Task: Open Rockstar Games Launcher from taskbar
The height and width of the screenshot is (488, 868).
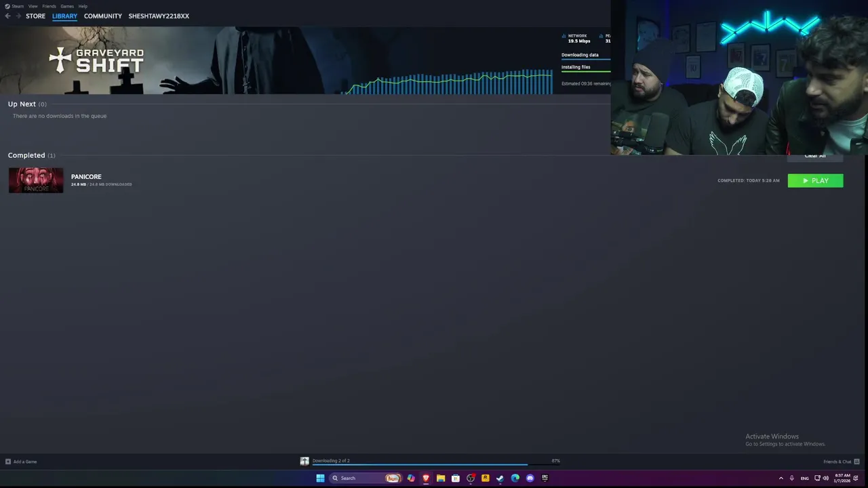Action: (x=486, y=478)
